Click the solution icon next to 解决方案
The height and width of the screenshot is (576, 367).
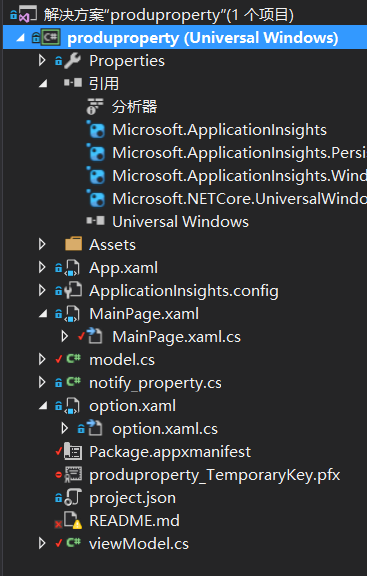(28, 15)
